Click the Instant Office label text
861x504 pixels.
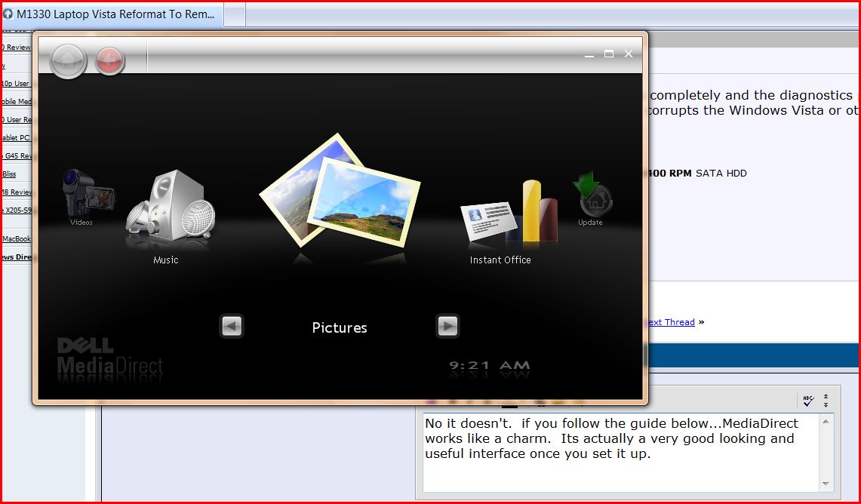pos(500,260)
